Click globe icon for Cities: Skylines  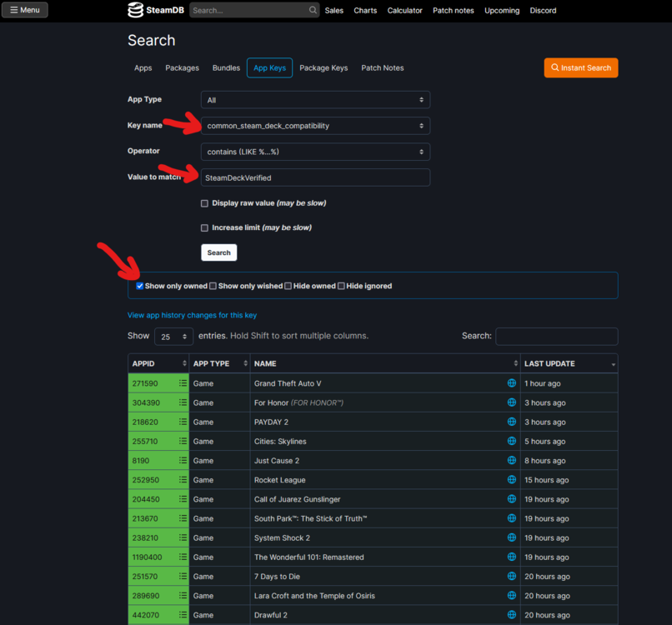pos(512,442)
